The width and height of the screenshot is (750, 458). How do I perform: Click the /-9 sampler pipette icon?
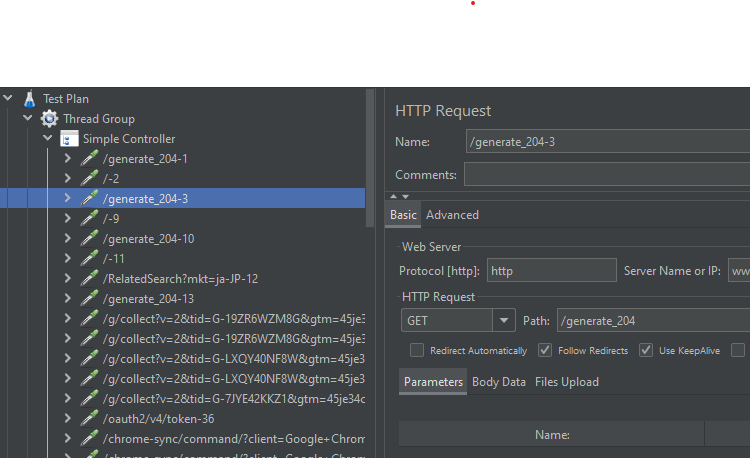[89, 219]
